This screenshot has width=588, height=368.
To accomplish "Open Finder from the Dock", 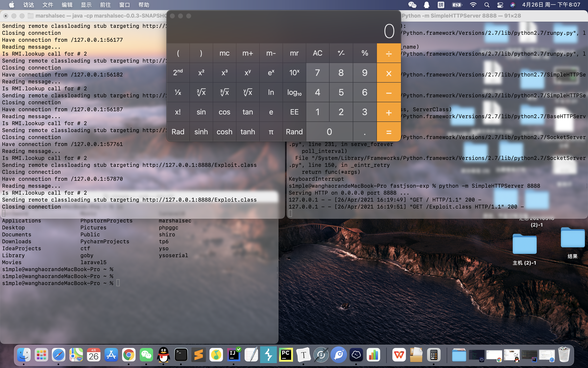I will point(24,355).
